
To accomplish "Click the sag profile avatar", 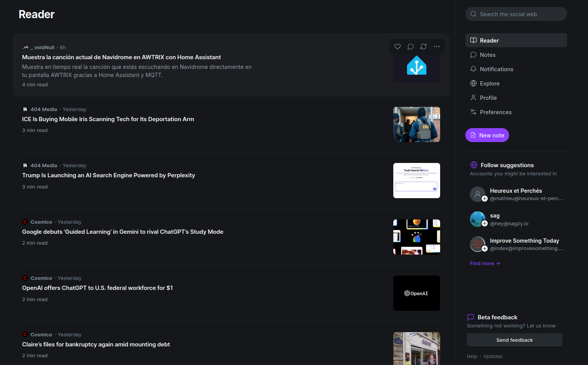I will pos(478,219).
